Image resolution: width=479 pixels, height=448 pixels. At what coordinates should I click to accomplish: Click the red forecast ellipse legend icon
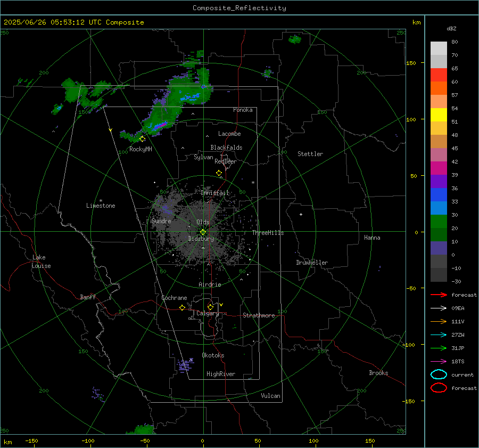point(439,388)
